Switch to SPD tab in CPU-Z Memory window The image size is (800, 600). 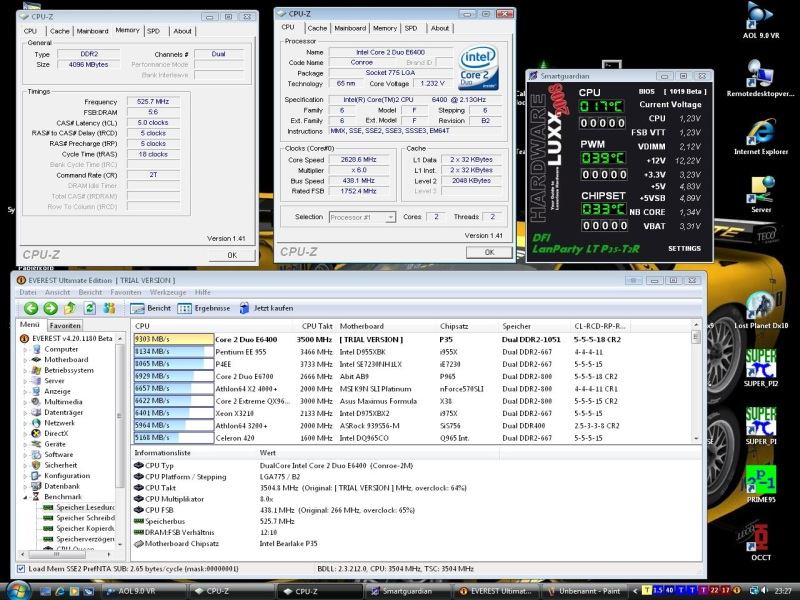click(154, 31)
